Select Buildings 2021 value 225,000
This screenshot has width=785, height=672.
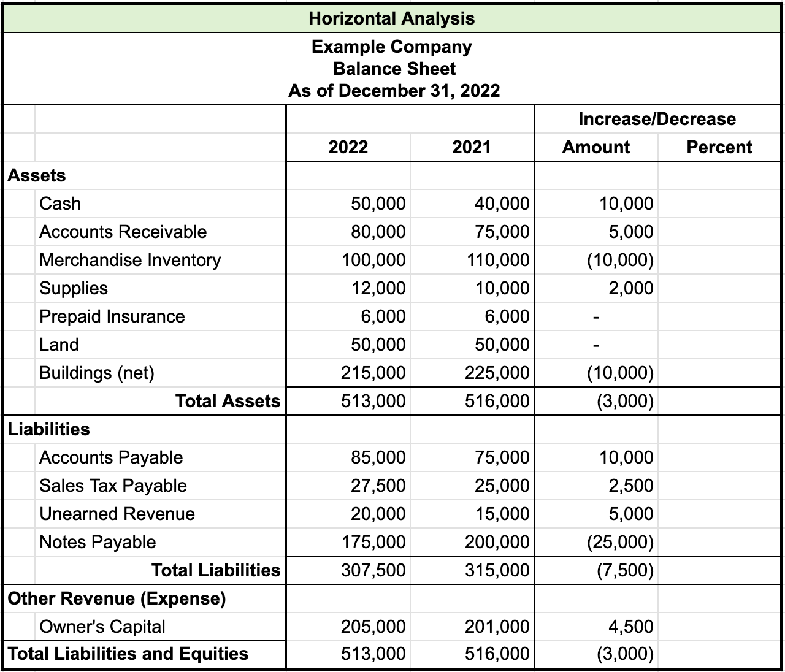[497, 373]
